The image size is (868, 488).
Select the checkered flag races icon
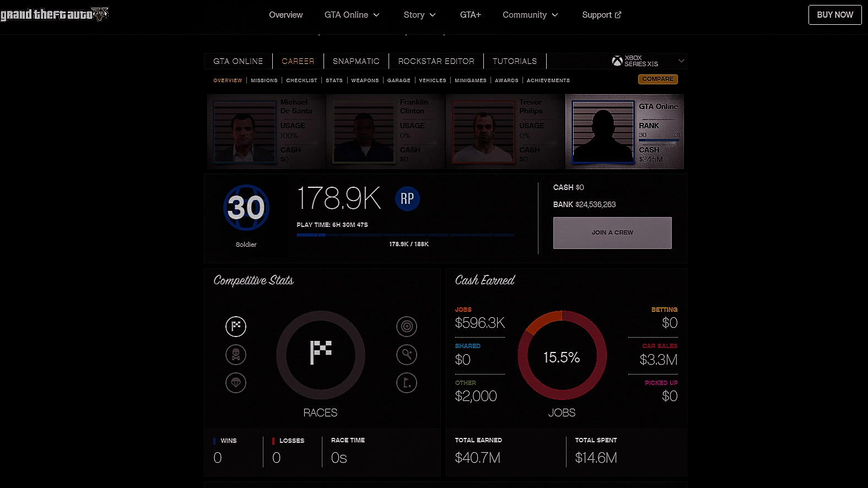point(236,326)
